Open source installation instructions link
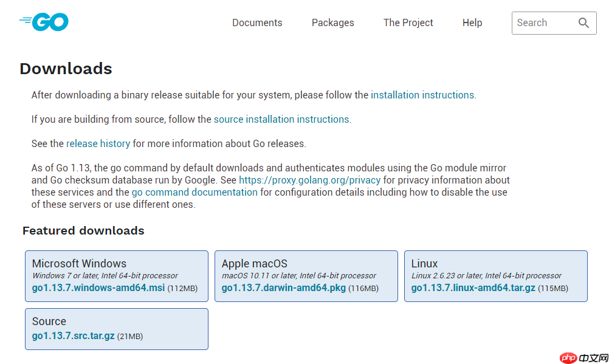 point(281,119)
